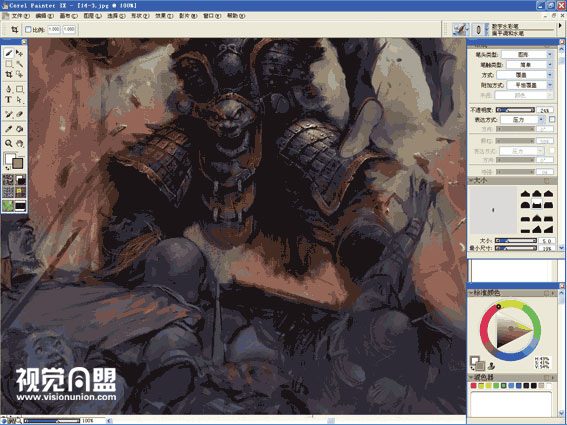Select the Brush tool in the toolbox
The width and height of the screenshot is (567, 425).
click(9, 54)
